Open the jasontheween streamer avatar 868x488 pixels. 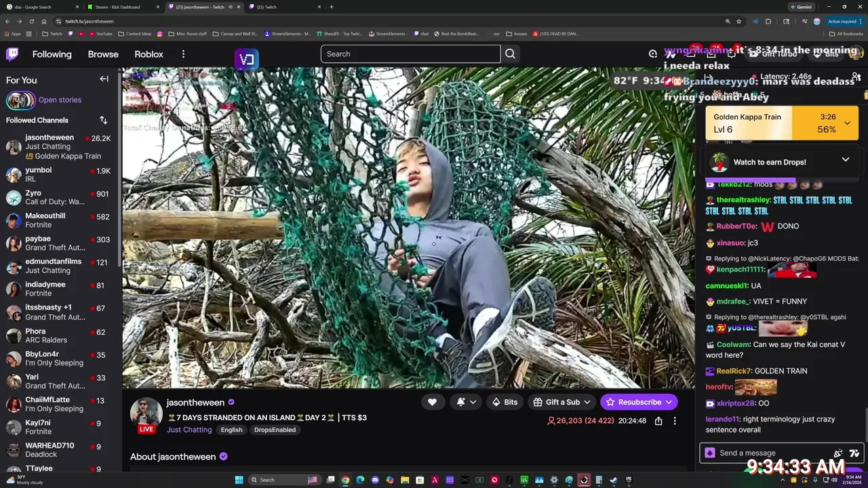click(146, 414)
